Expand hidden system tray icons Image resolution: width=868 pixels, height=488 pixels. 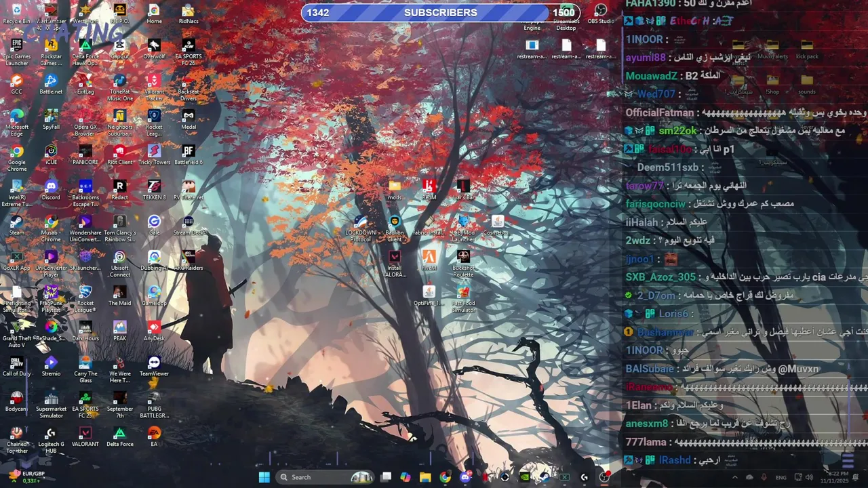[x=734, y=477]
